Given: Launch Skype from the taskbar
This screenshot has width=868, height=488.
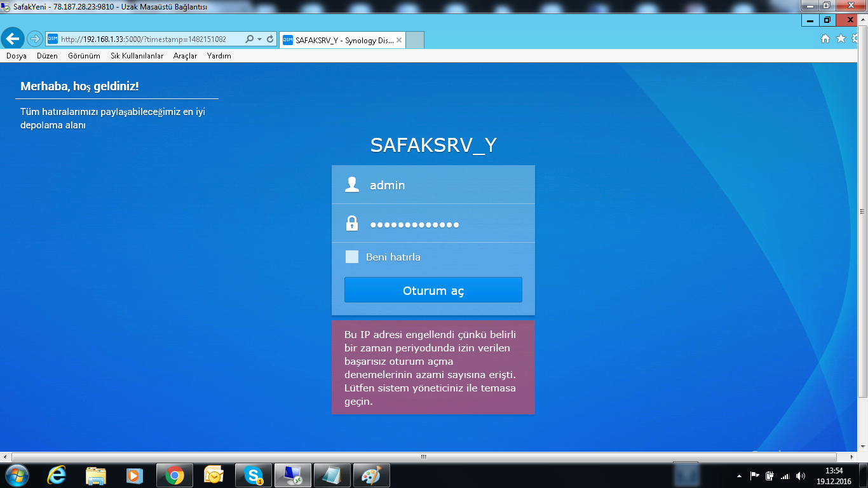Looking at the screenshot, I should pos(254,475).
